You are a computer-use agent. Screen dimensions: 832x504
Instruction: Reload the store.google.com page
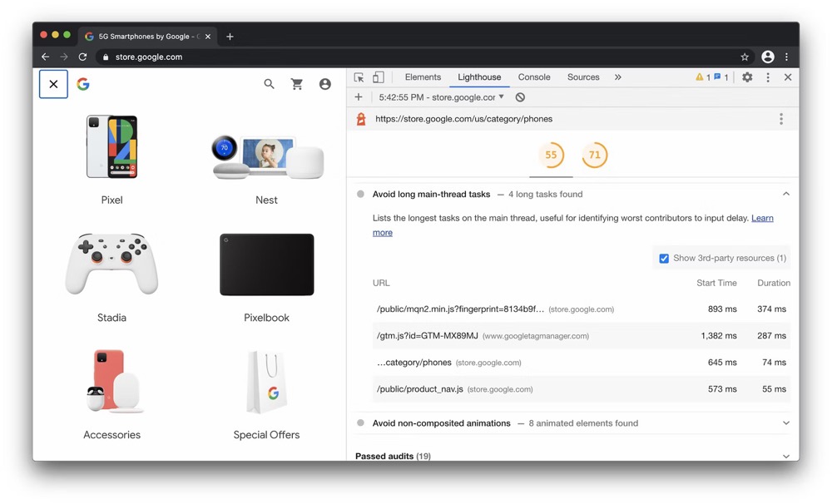point(82,57)
